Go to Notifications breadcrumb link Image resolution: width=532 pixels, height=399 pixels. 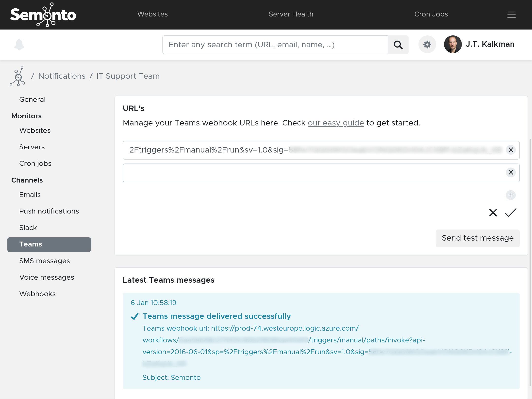(x=62, y=76)
